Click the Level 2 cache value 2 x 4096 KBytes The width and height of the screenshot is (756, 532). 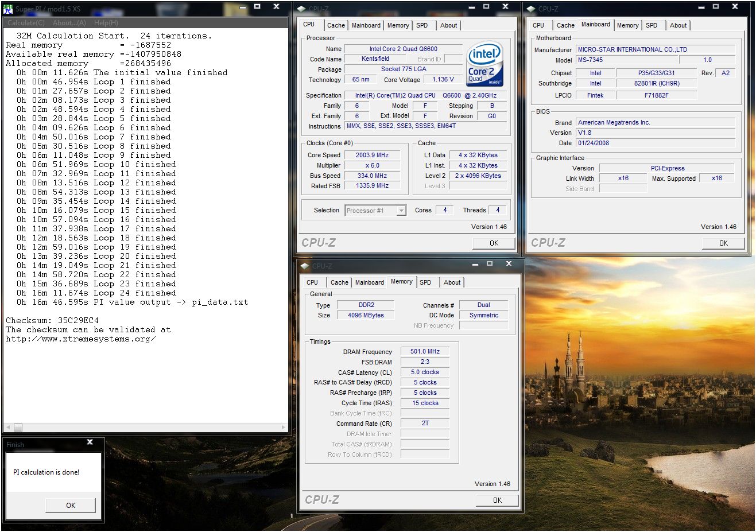point(478,176)
